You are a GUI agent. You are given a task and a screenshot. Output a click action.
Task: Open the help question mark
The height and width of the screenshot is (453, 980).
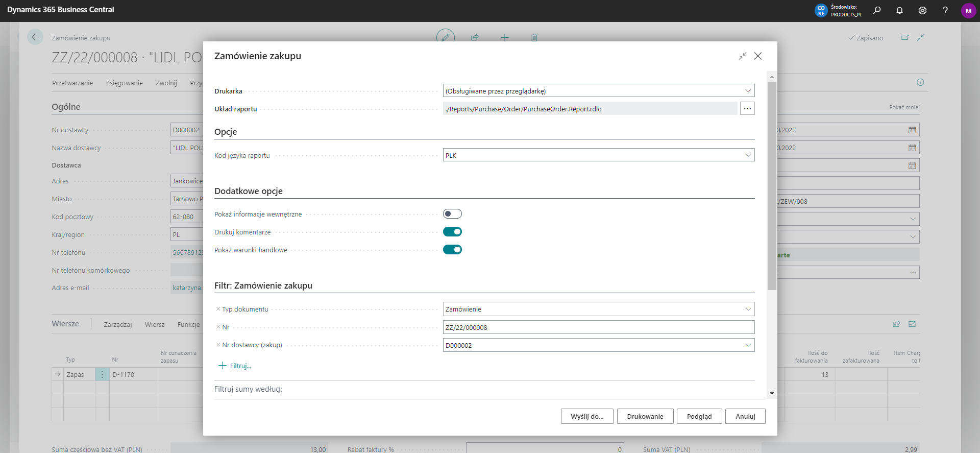pos(945,10)
